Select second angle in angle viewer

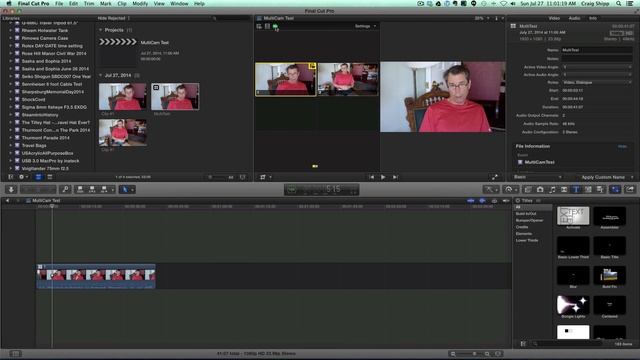(348, 79)
